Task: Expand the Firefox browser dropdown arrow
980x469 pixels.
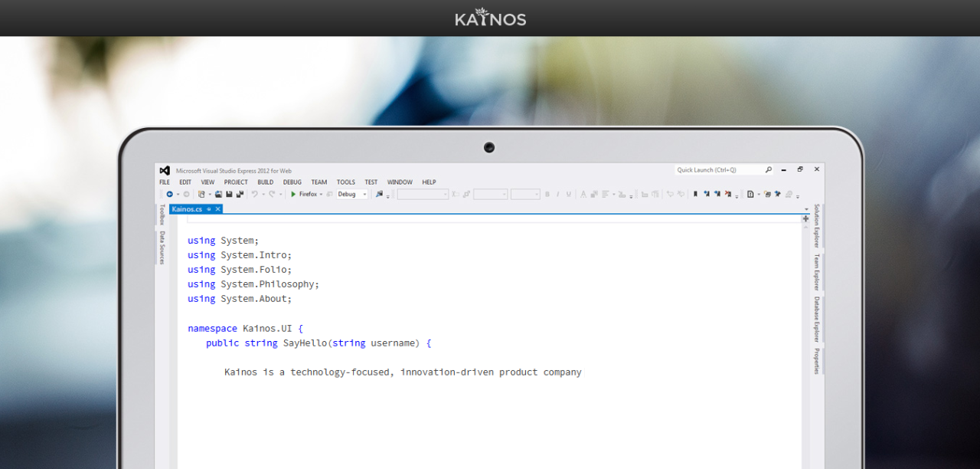Action: 321,195
